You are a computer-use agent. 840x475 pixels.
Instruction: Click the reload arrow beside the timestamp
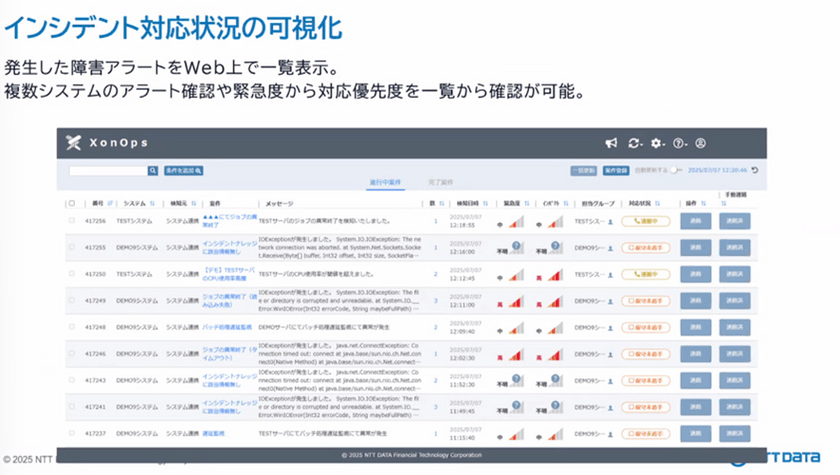(x=755, y=171)
